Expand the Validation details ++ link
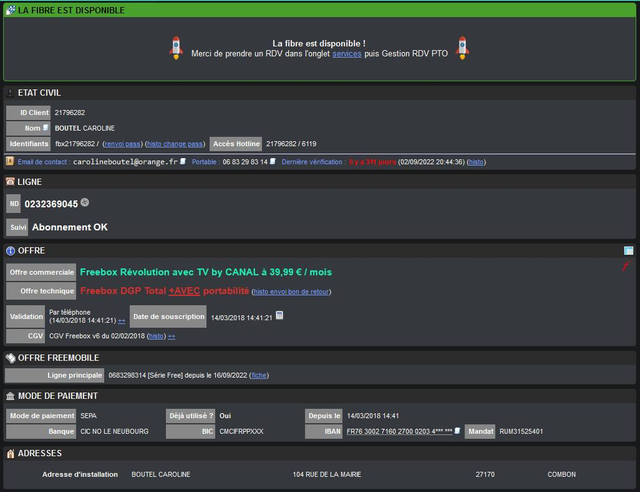Viewport: 640px width, 492px height. point(121,321)
